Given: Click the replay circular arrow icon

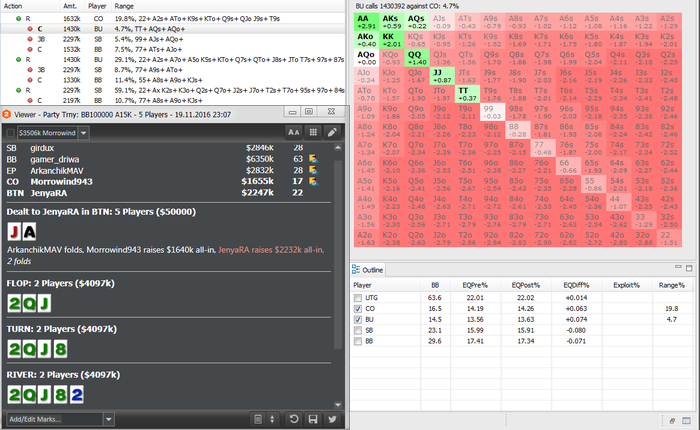Looking at the screenshot, I should coord(293,419).
